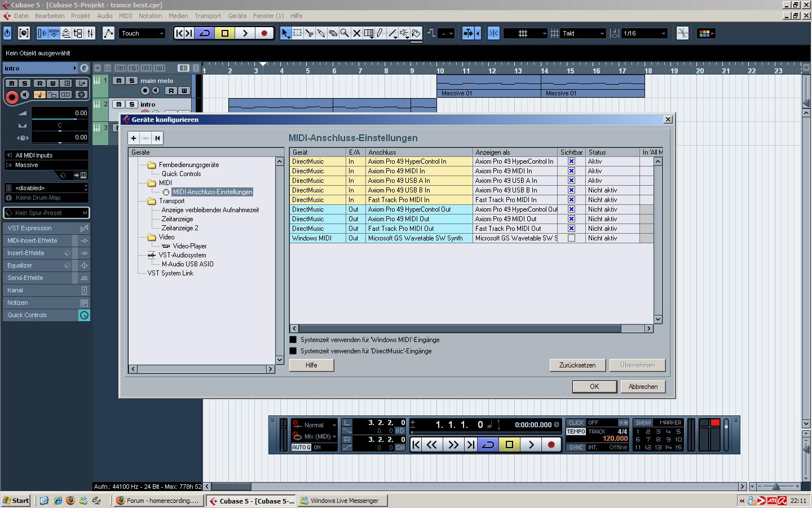The width and height of the screenshot is (812, 508).
Task: Open the Geräte menu
Action: click(237, 16)
